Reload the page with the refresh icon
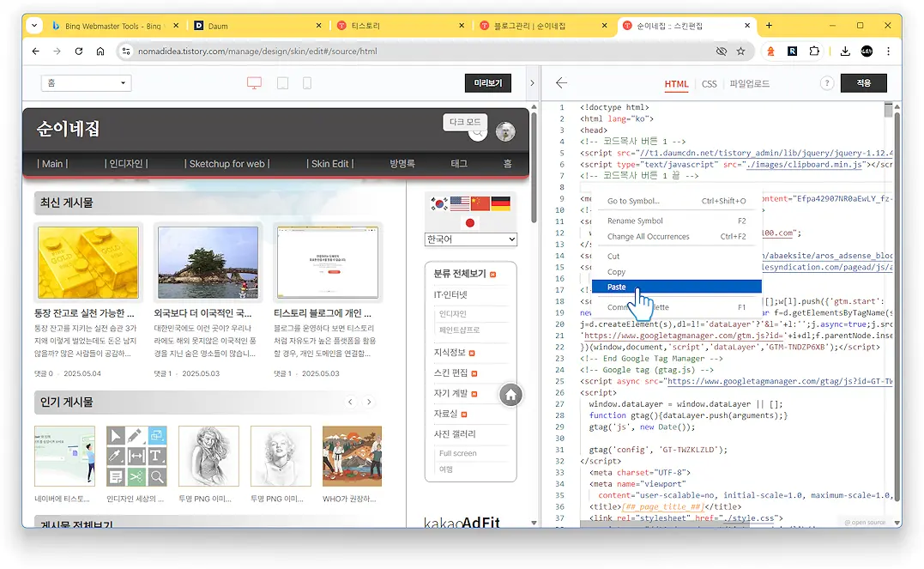 coord(78,51)
